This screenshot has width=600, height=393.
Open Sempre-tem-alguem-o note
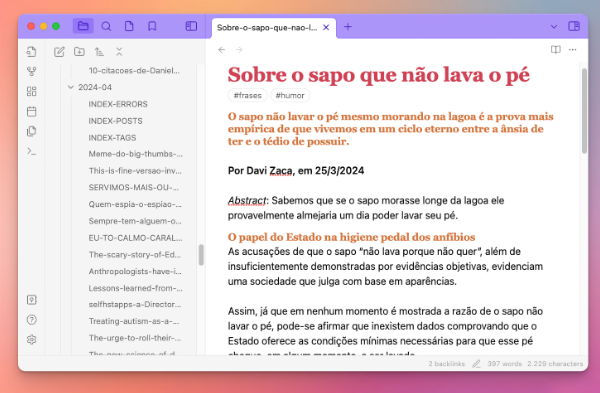(135, 221)
